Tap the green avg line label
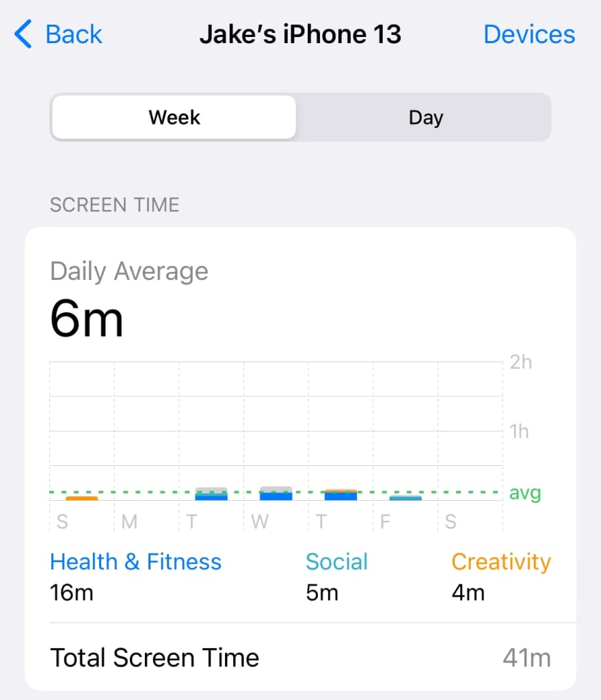This screenshot has width=601, height=700. [525, 493]
